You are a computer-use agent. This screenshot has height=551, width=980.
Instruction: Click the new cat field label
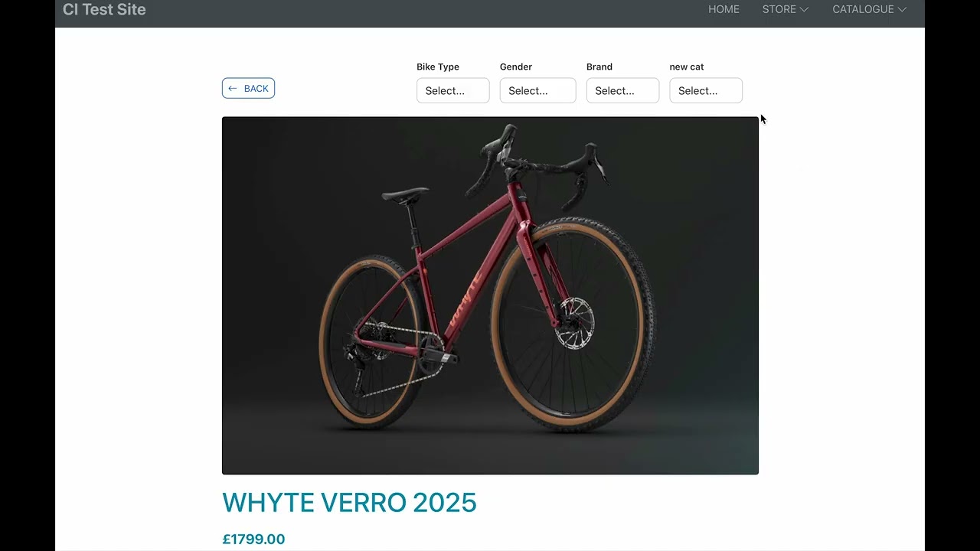click(687, 67)
